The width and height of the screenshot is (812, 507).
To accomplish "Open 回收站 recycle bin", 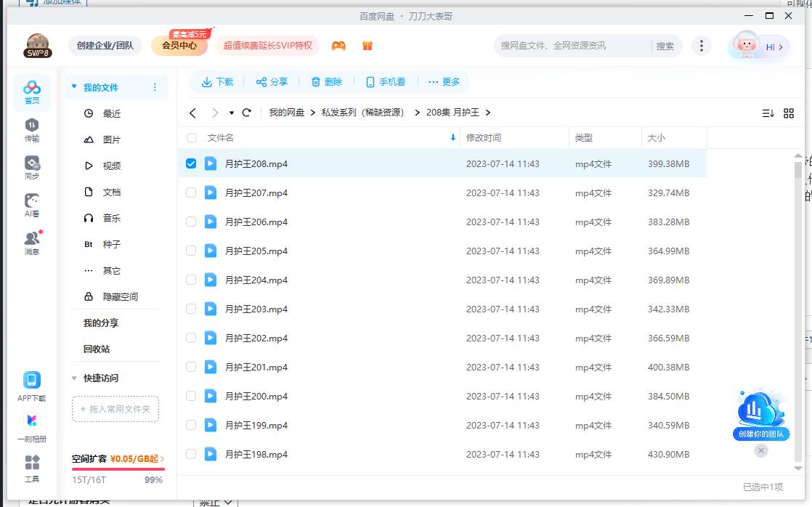I will (97, 349).
